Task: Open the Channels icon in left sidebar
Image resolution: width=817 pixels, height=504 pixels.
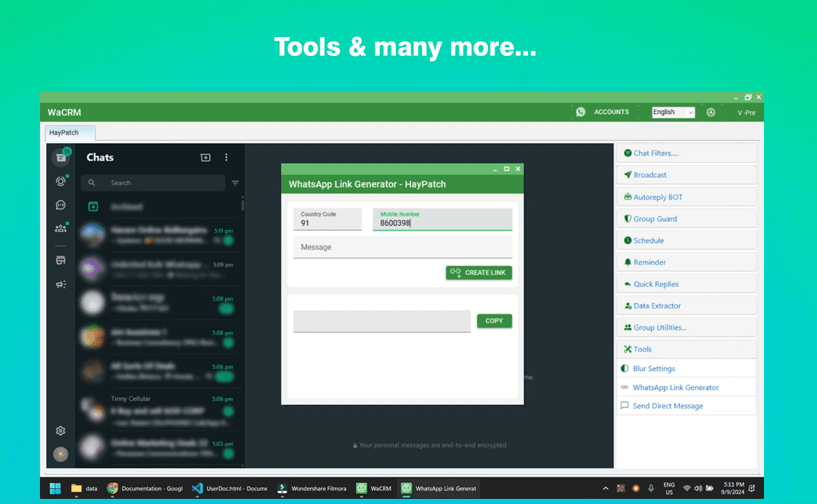Action: point(61,205)
